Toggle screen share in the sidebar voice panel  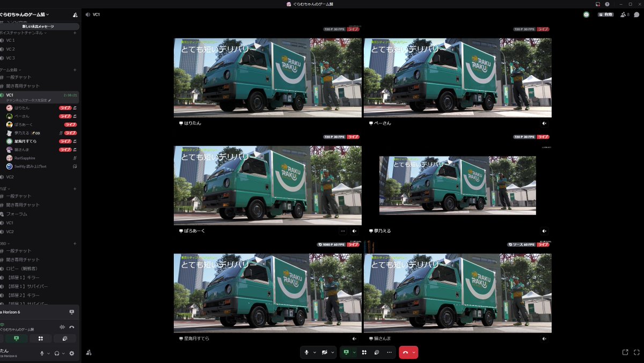[x=17, y=338]
